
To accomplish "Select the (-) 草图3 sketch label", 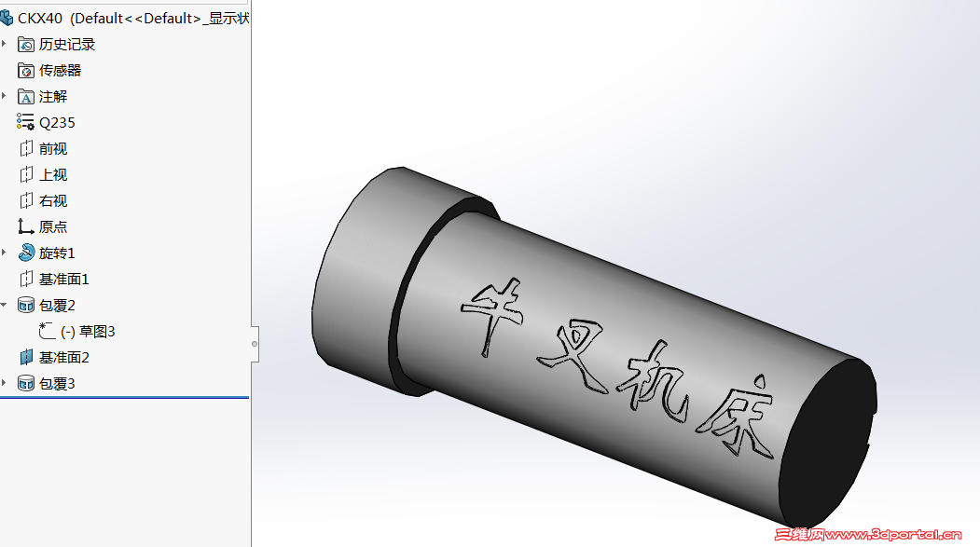I will (89, 332).
